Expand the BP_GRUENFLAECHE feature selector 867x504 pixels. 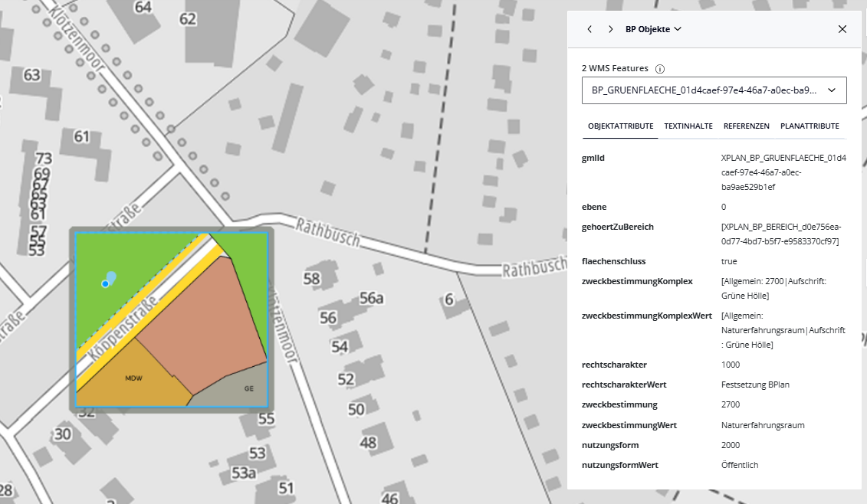[x=714, y=90]
